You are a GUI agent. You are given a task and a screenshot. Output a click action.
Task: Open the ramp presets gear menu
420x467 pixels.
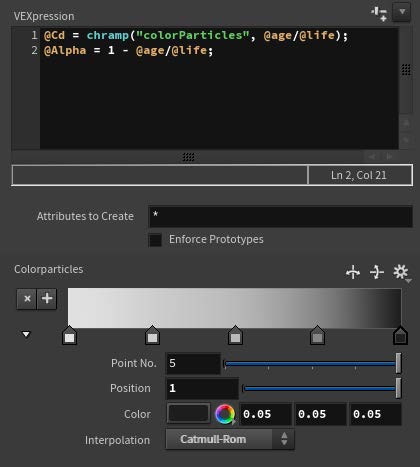tap(401, 273)
